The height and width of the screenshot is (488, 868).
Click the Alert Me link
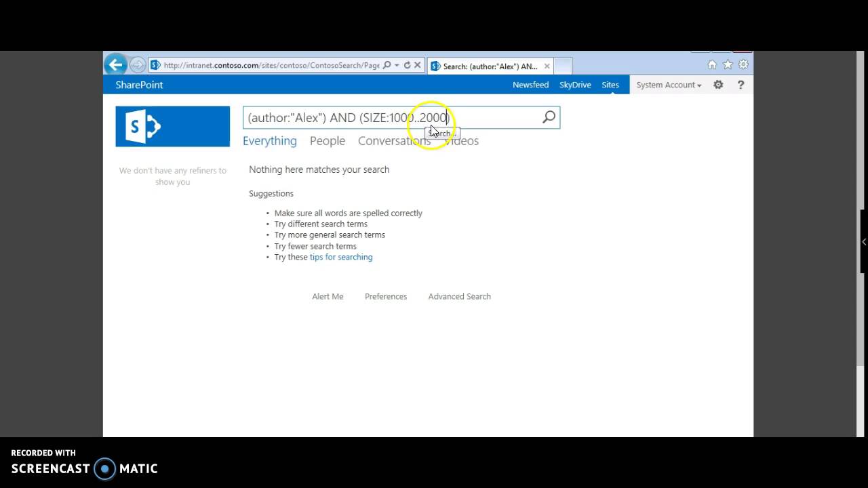(328, 296)
